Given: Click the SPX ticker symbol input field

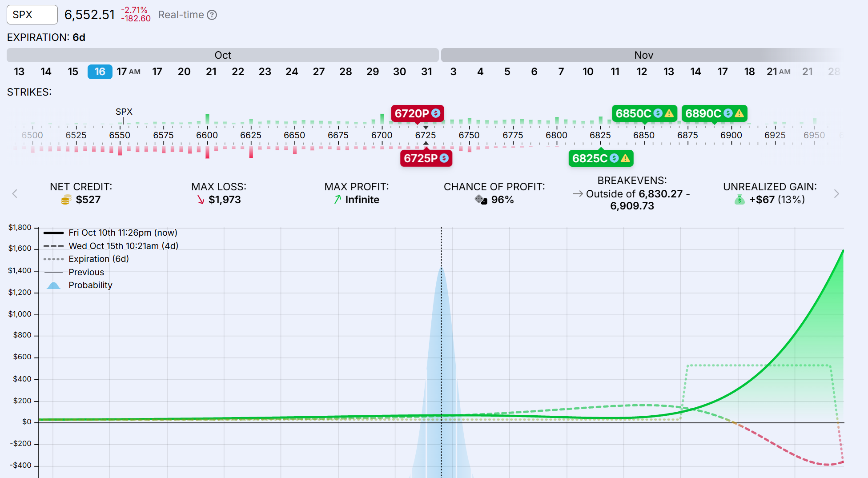Looking at the screenshot, I should [x=32, y=15].
